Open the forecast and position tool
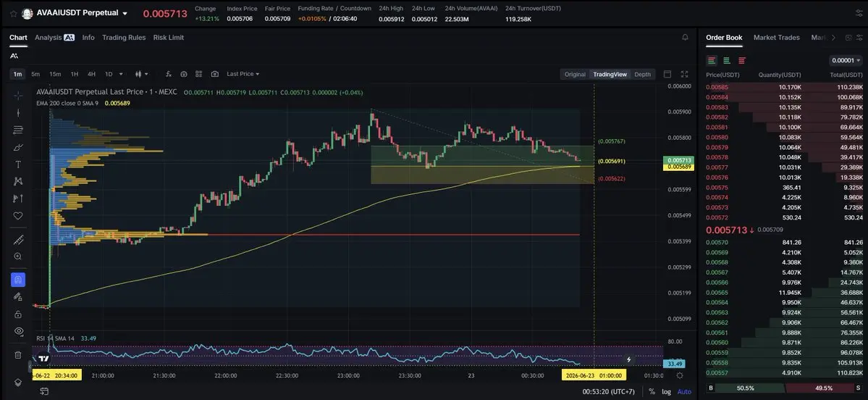This screenshot has width=868, height=400. pyautogui.click(x=17, y=199)
